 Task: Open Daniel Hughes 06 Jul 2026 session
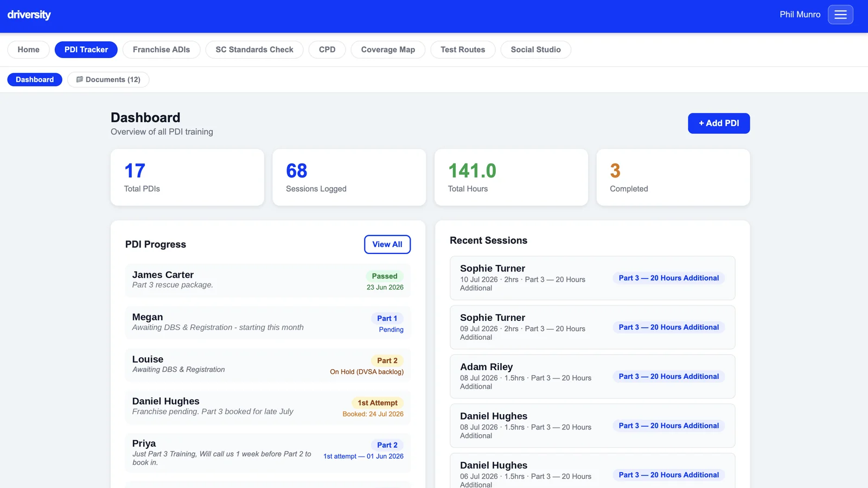tap(592, 471)
